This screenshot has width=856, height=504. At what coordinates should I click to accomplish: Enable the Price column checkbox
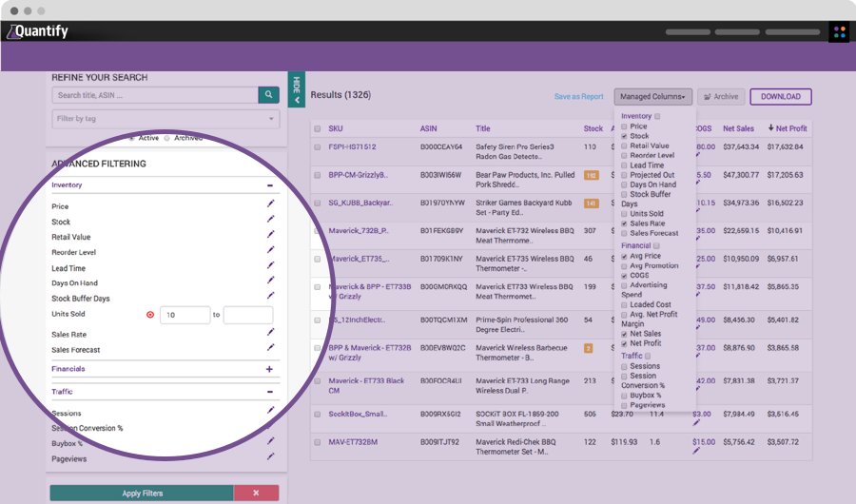(x=624, y=126)
